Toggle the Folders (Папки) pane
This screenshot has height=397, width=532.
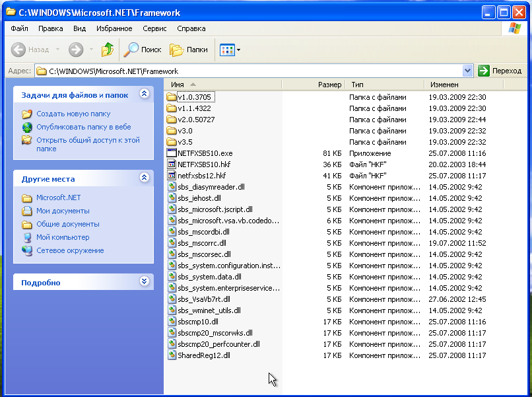(x=189, y=50)
